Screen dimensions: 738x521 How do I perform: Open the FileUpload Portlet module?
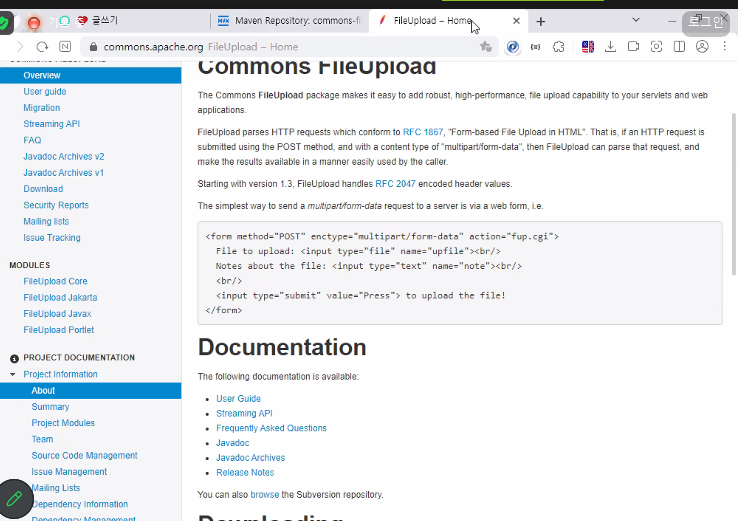[58, 330]
